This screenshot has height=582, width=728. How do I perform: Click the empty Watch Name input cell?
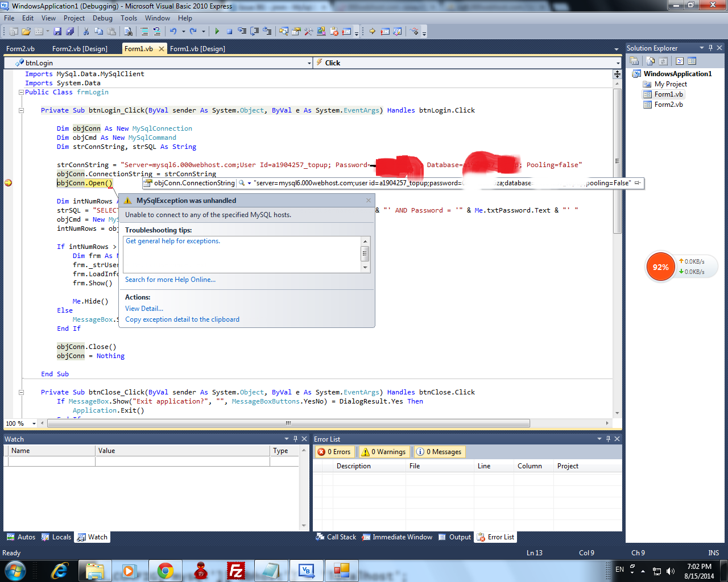[x=52, y=462]
